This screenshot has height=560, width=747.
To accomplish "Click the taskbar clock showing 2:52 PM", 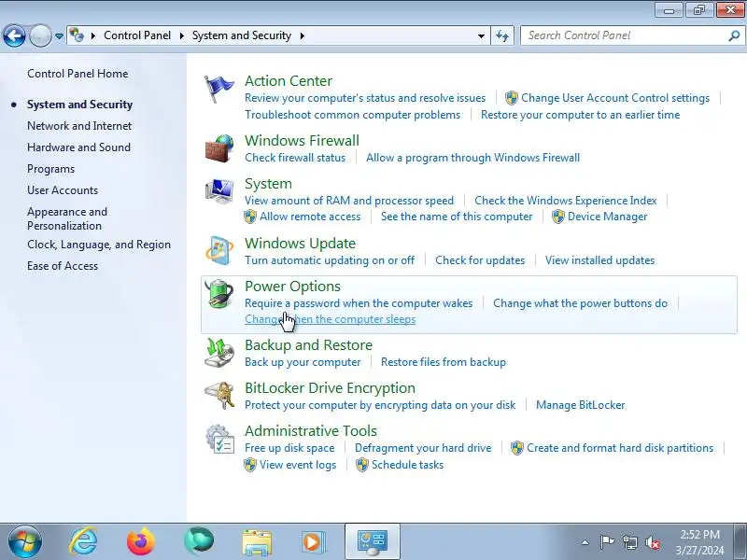I will coord(699,542).
